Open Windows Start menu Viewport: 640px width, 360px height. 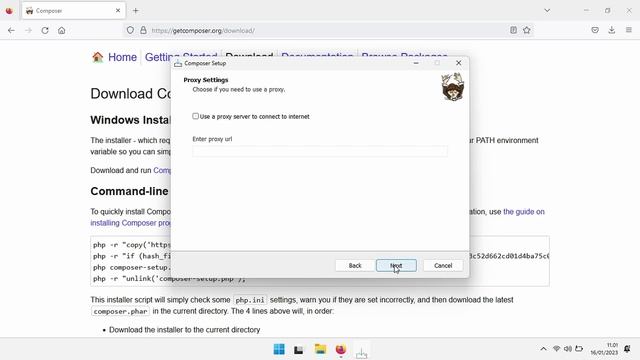pos(279,349)
